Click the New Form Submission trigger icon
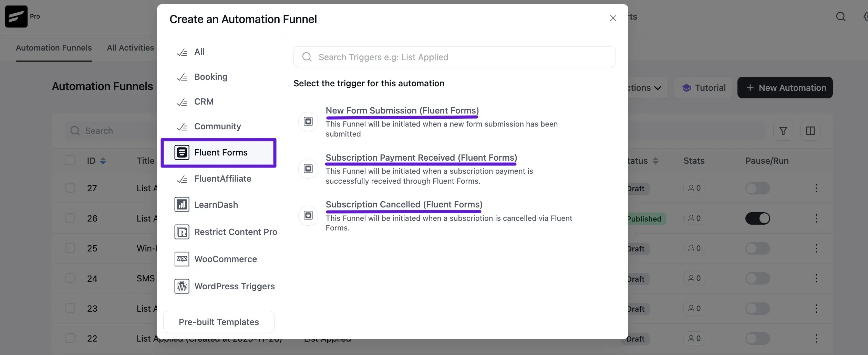868x355 pixels. point(308,121)
